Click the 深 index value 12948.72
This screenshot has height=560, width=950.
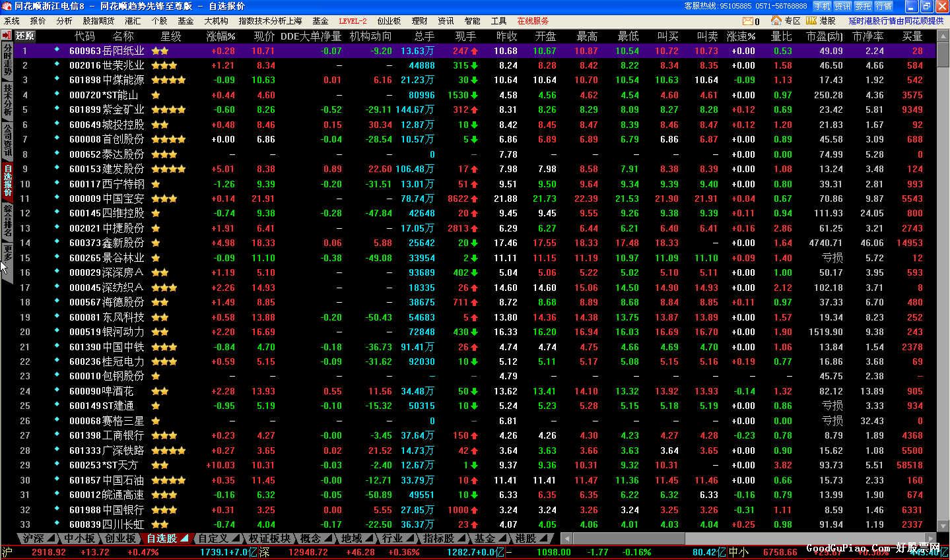click(308, 552)
